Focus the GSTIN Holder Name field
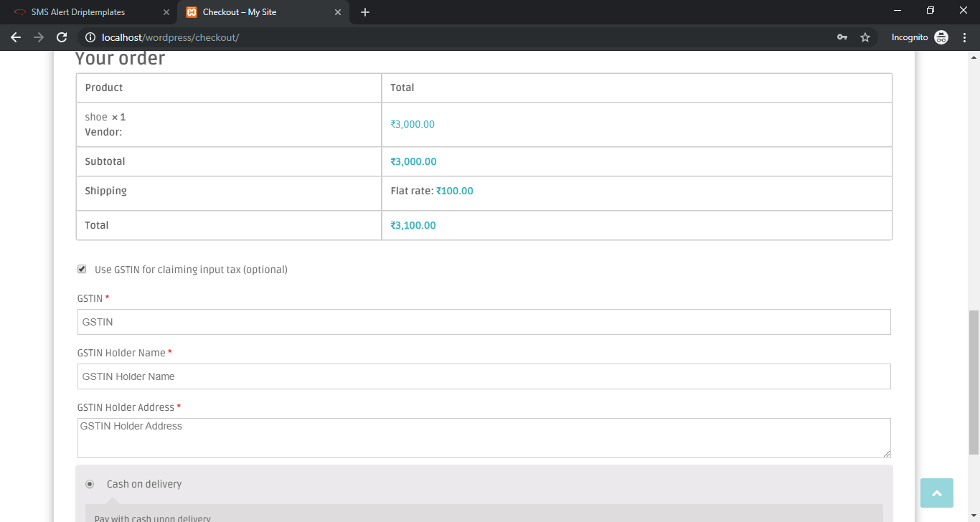Screen dimensions: 980x522 pyautogui.click(x=484, y=376)
